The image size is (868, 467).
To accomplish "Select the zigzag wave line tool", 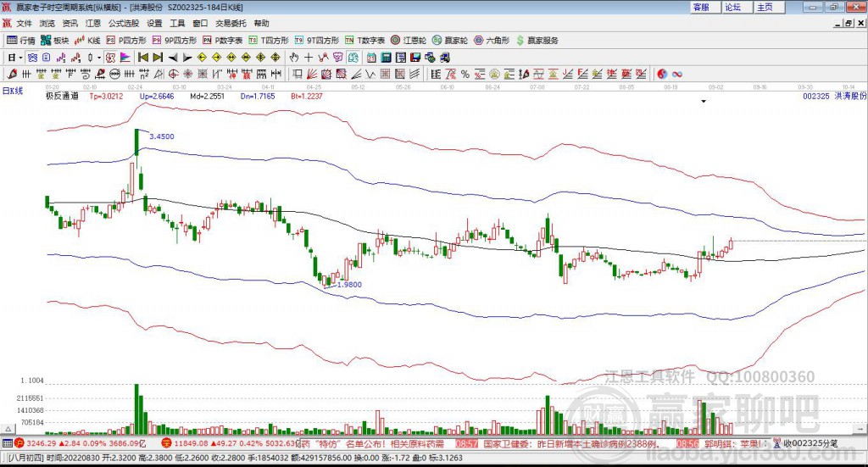I will click(370, 74).
